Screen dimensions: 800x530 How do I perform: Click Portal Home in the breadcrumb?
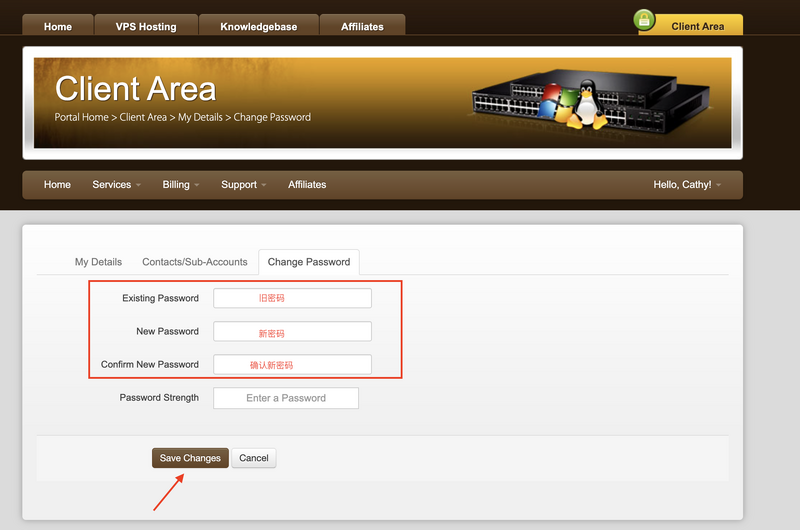coord(81,117)
